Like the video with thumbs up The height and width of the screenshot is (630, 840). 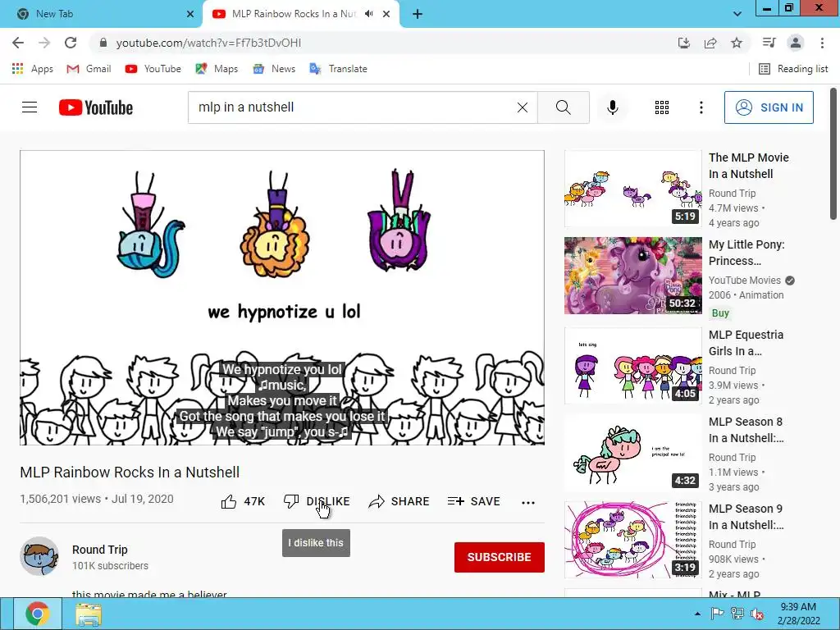(x=243, y=501)
